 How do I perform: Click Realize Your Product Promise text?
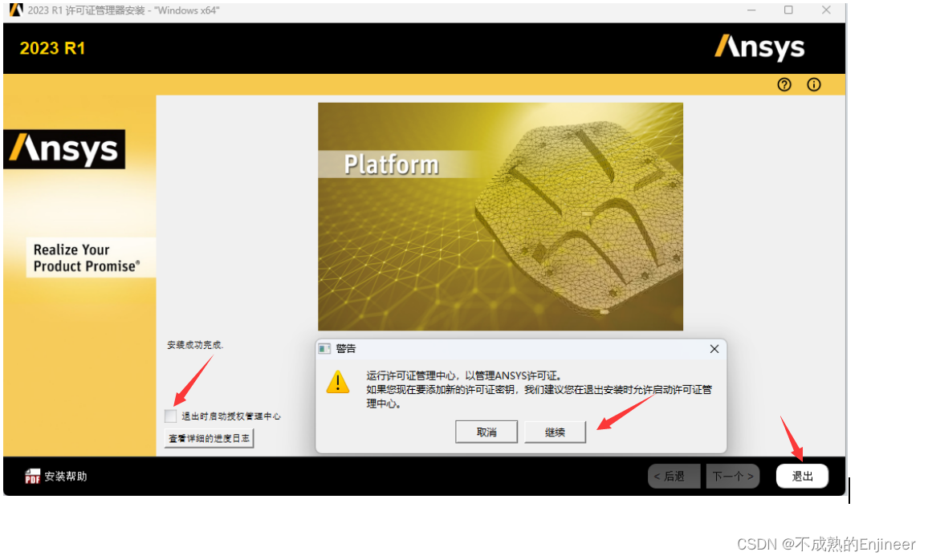point(87,258)
